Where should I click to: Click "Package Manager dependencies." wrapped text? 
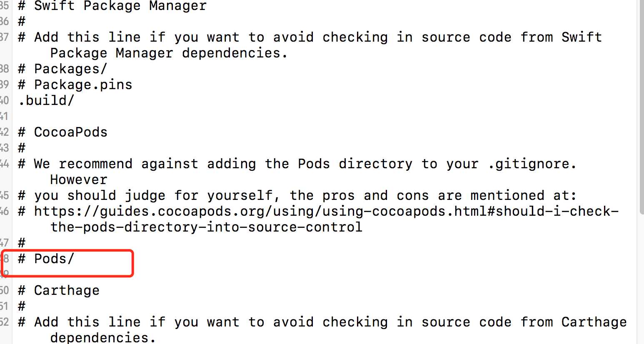(169, 53)
